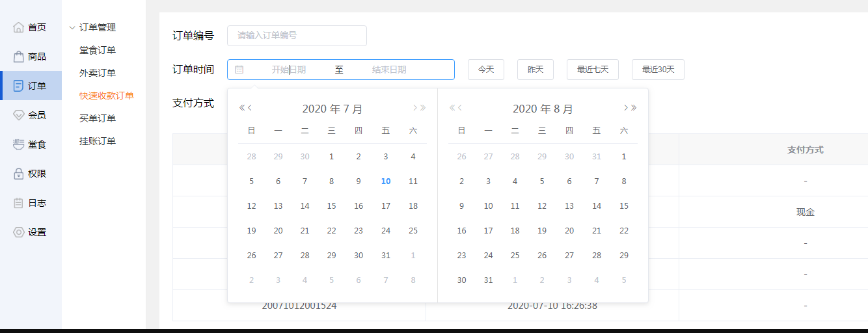
Task: Select July 10 highlighted today date
Action: [x=386, y=181]
